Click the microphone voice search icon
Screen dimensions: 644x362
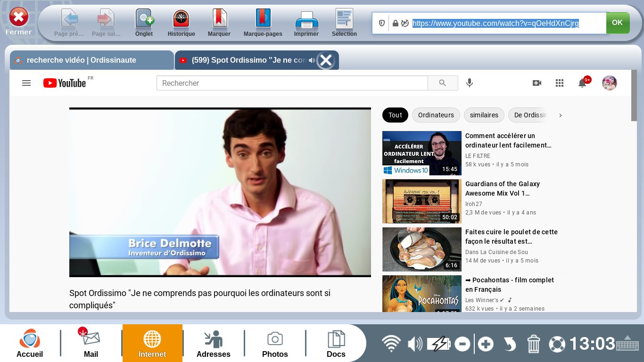[x=470, y=83]
